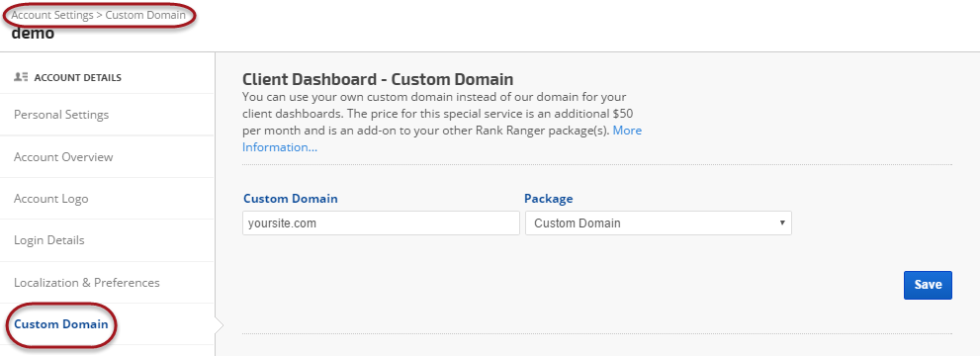Screen dimensions: 980x356
Task: Save the custom domain settings
Action: (x=928, y=285)
